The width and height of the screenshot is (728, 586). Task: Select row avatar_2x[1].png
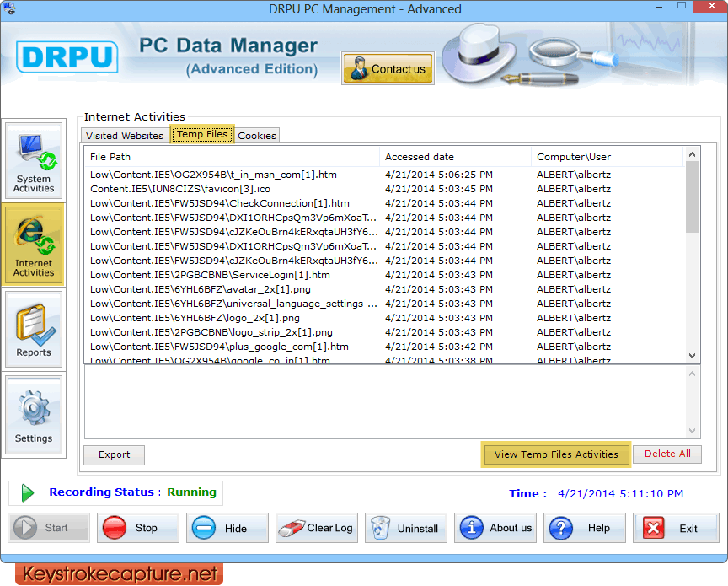[383, 289]
